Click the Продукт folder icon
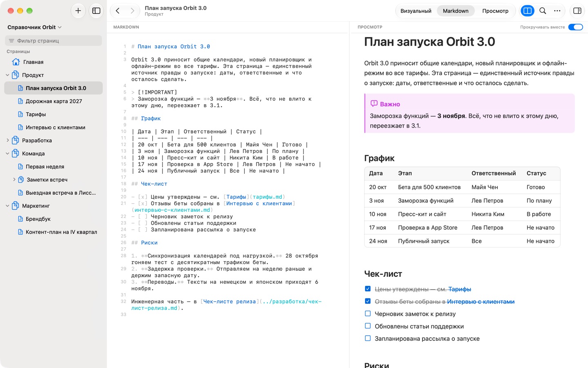Screen dimensions: 588x368 (16, 75)
